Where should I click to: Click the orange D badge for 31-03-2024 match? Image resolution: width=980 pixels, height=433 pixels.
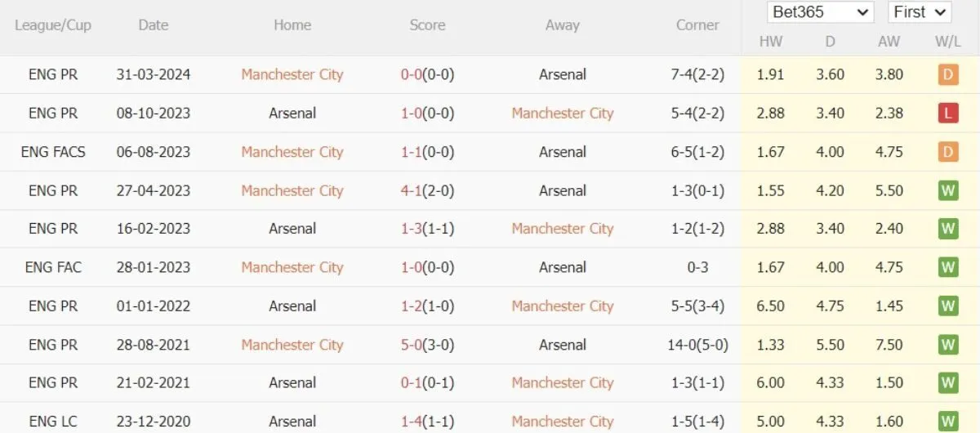947,74
